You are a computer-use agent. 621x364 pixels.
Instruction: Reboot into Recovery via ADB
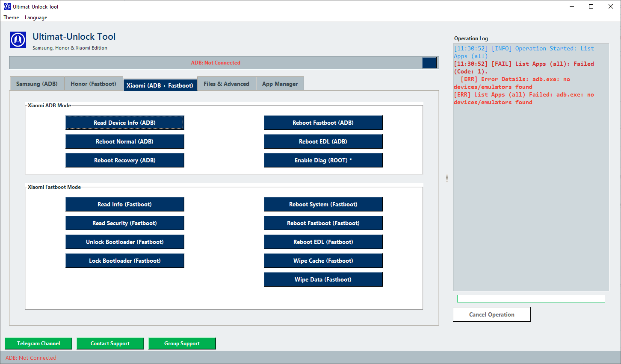tap(124, 160)
